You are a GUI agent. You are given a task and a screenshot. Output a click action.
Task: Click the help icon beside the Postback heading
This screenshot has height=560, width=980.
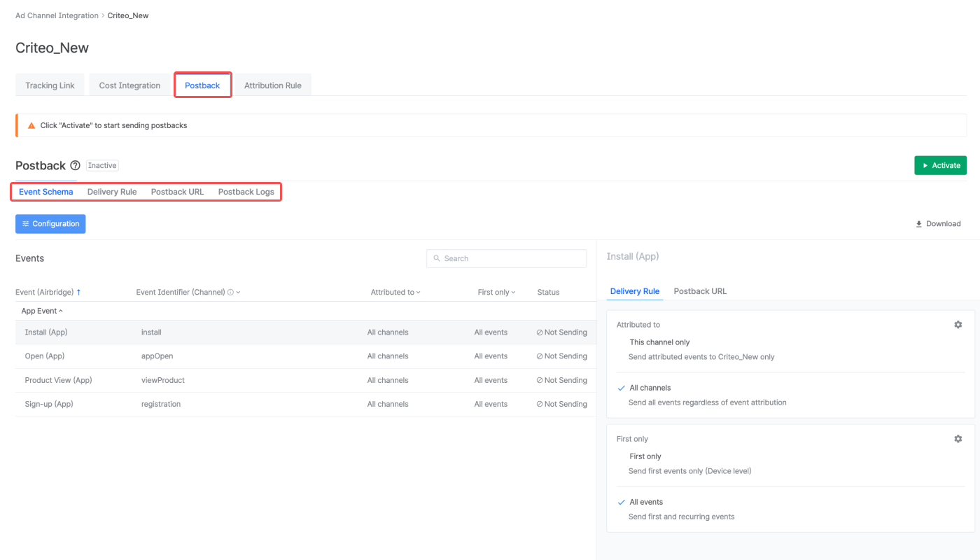(x=76, y=166)
